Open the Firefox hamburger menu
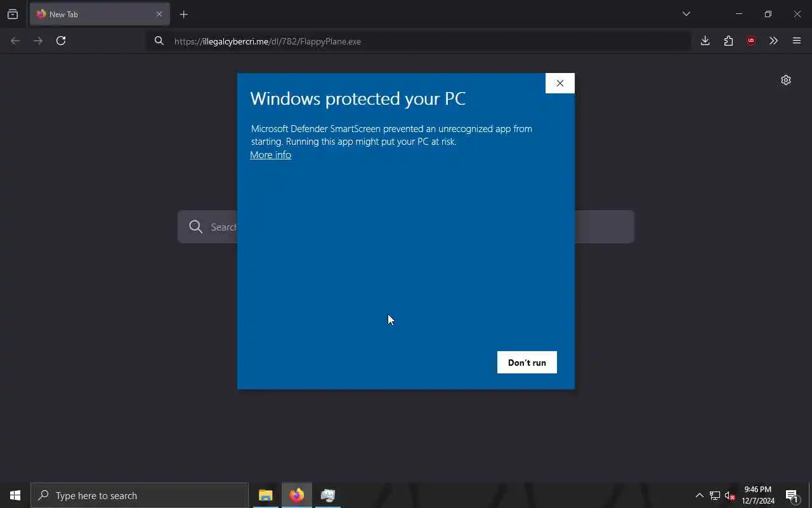The width and height of the screenshot is (812, 508). [x=797, y=41]
